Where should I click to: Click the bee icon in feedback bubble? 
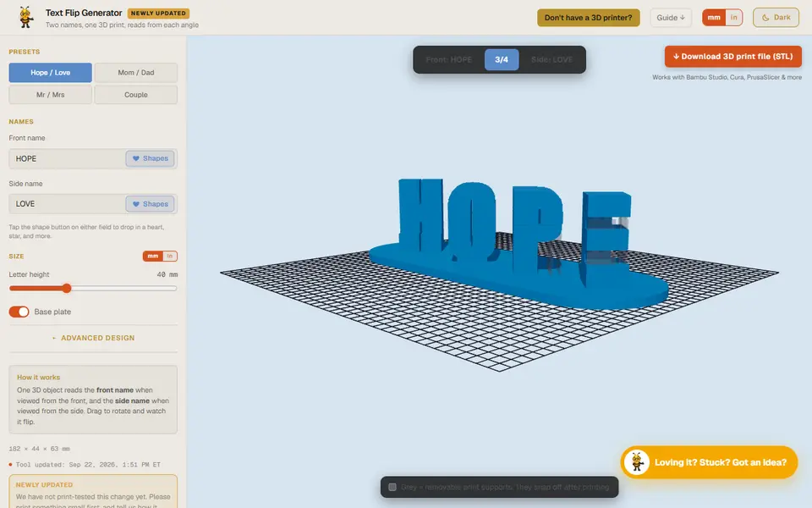[636, 462]
